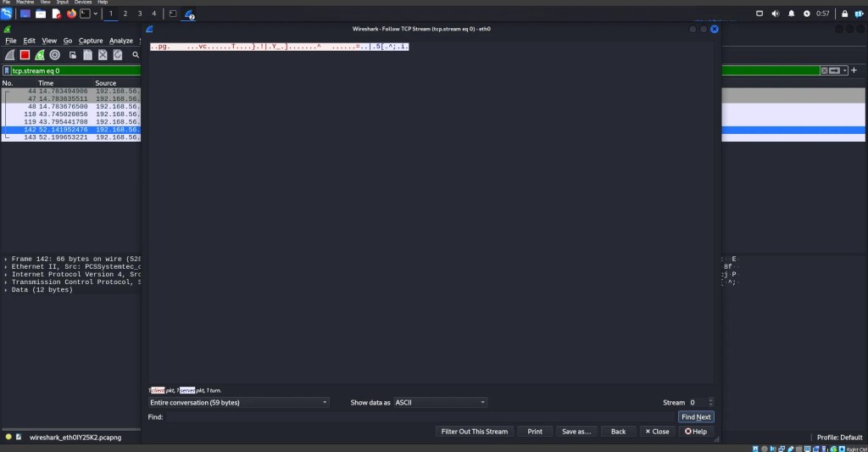Viewport: 868px width, 452px height.
Task: Open display filter history dropdown arrow
Action: point(843,70)
